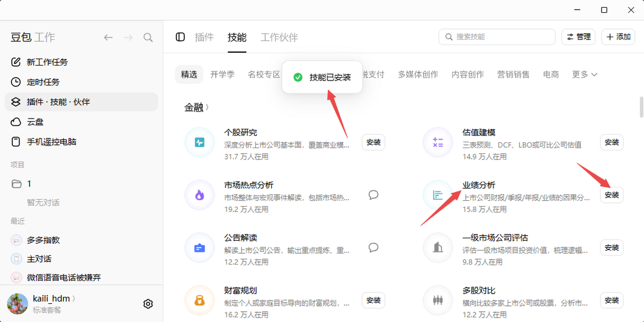Open chat for 市场热点分析 skill
Viewport: 644px width, 322px height.
tap(374, 195)
